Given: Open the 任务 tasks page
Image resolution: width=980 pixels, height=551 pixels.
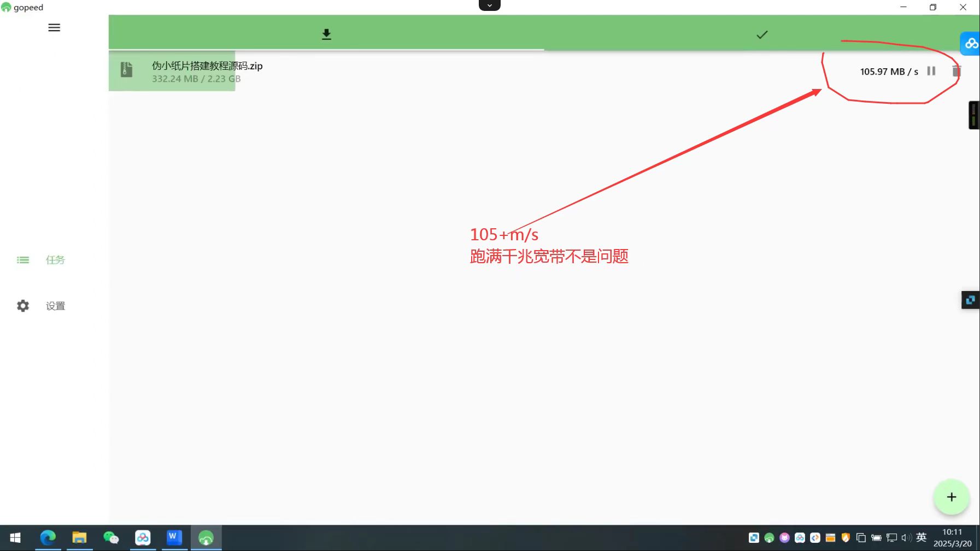Looking at the screenshot, I should tap(55, 260).
